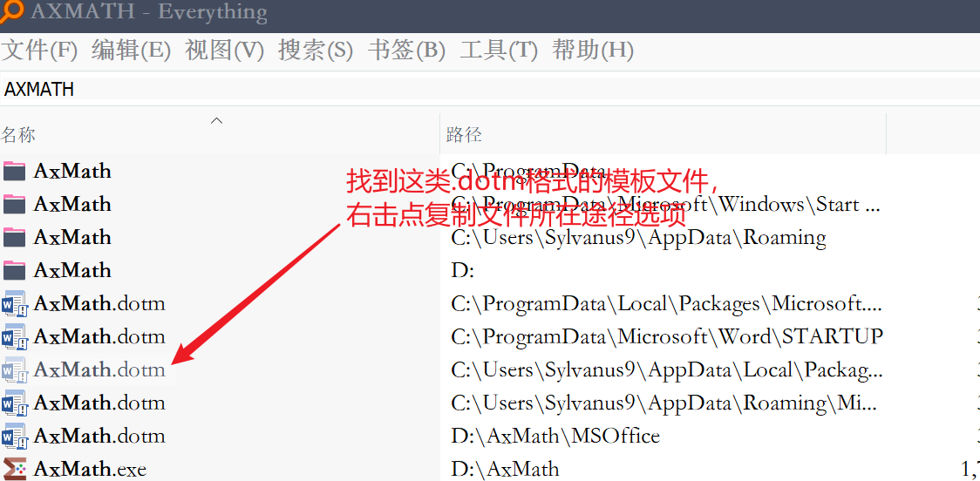Select AxMath.dotm in D:\AxMath\MSOffice
980x481 pixels.
[99, 436]
